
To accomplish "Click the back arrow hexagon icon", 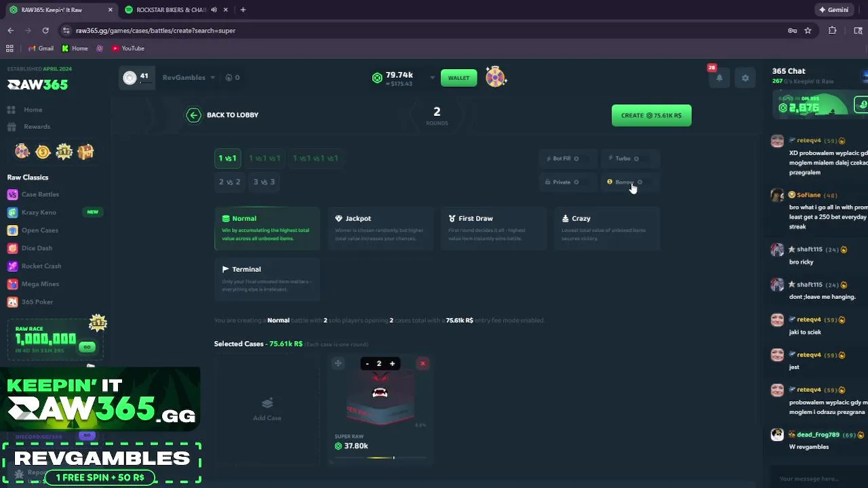I will (x=193, y=115).
